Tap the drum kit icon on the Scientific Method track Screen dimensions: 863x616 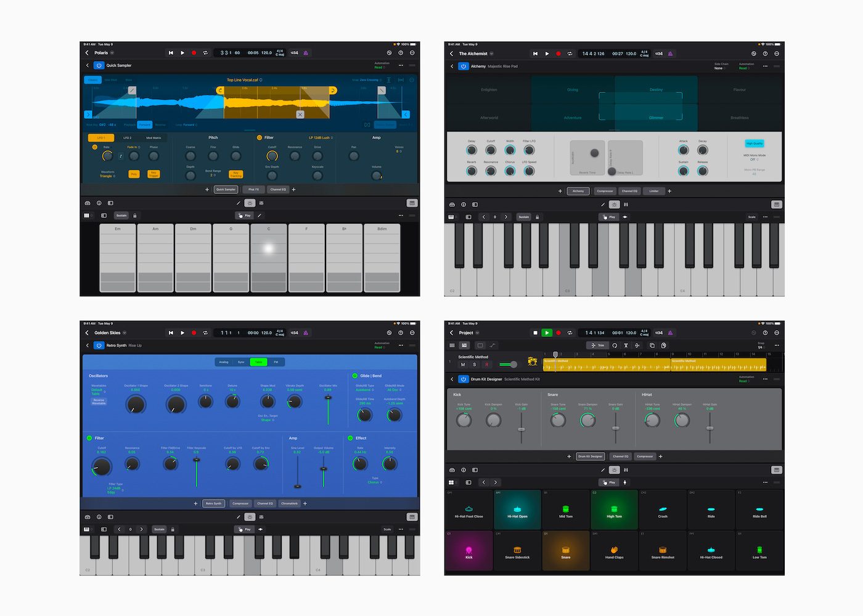[532, 362]
